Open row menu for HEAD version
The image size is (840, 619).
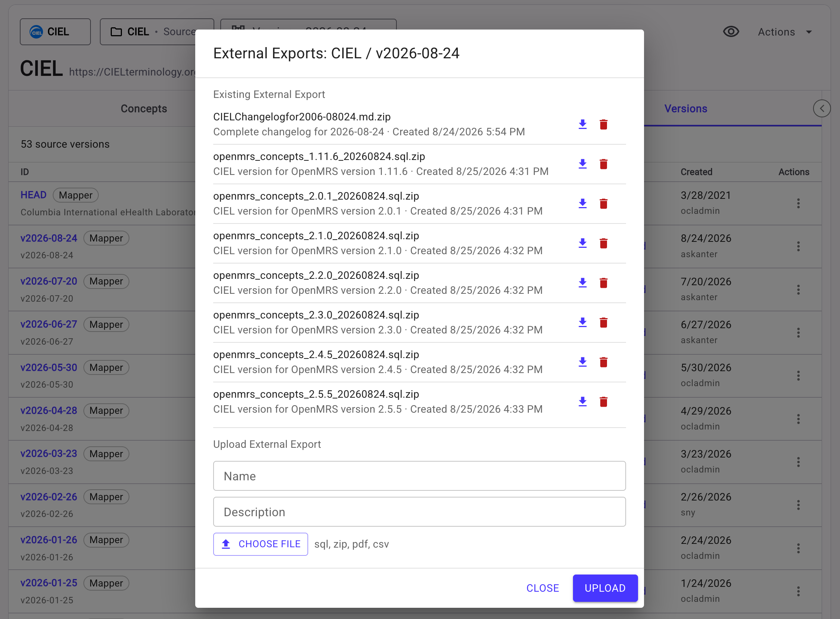coord(798,203)
